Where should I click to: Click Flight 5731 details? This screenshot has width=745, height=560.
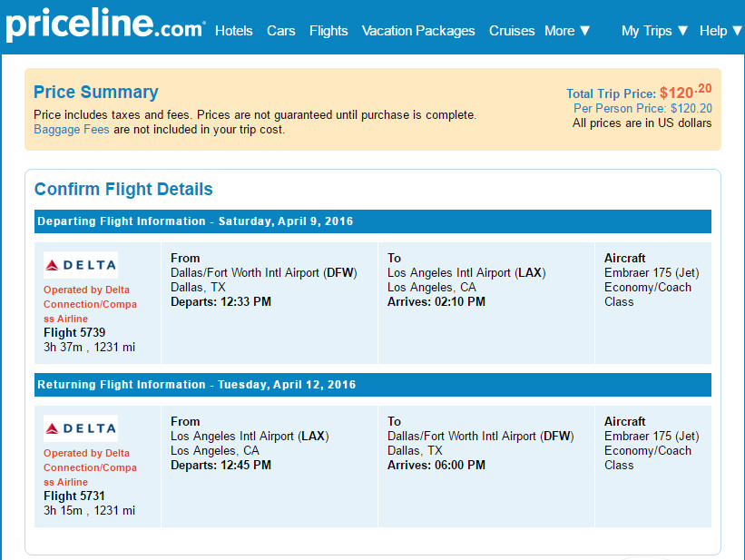[74, 496]
